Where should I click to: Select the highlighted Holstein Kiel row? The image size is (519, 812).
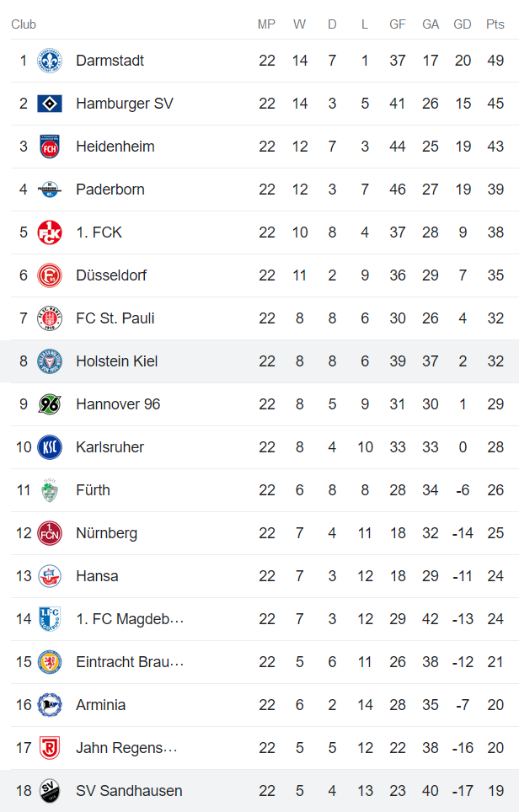pos(253,361)
